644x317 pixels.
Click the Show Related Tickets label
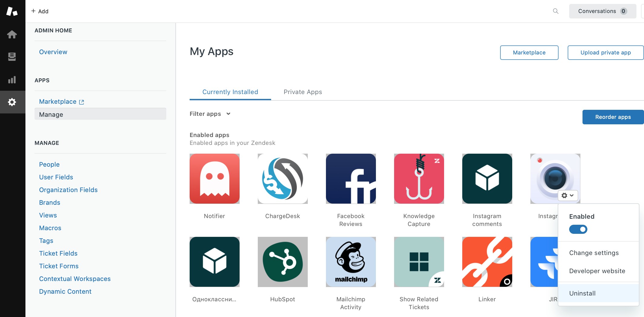419,303
